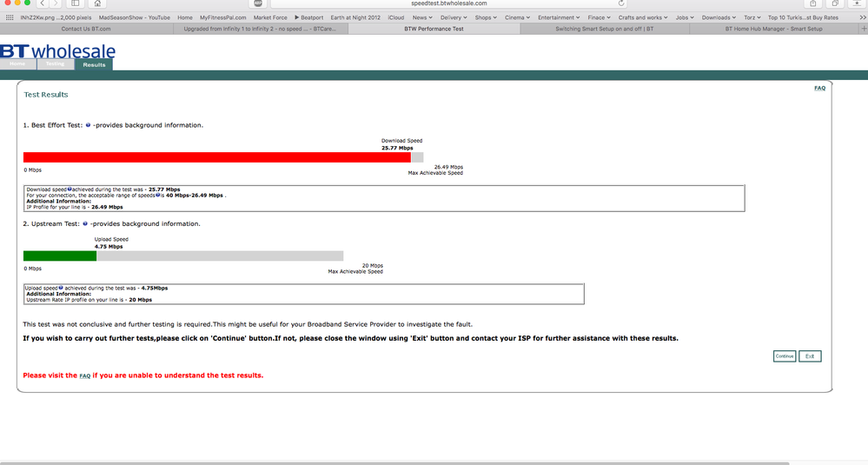Viewport: 868px width, 465px height.
Task: Reload the page with refresh icon
Action: (621, 3)
